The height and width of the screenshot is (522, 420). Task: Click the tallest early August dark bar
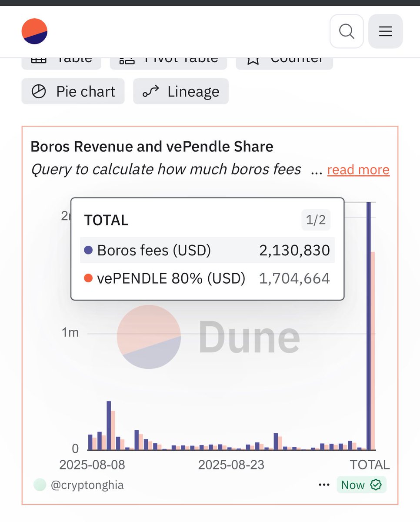109,425
